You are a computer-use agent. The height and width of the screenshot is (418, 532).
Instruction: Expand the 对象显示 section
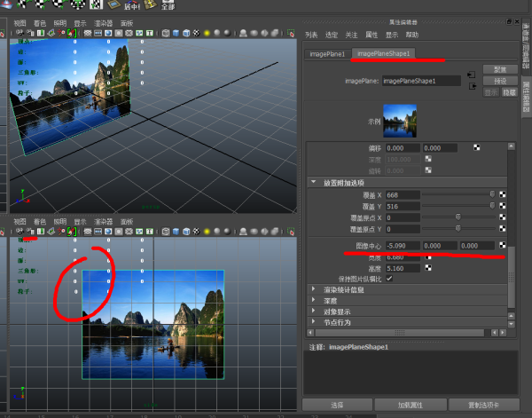click(314, 312)
